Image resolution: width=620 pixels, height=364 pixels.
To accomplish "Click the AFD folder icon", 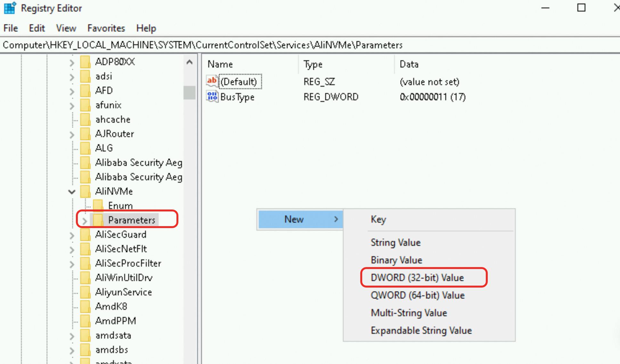I will [85, 91].
